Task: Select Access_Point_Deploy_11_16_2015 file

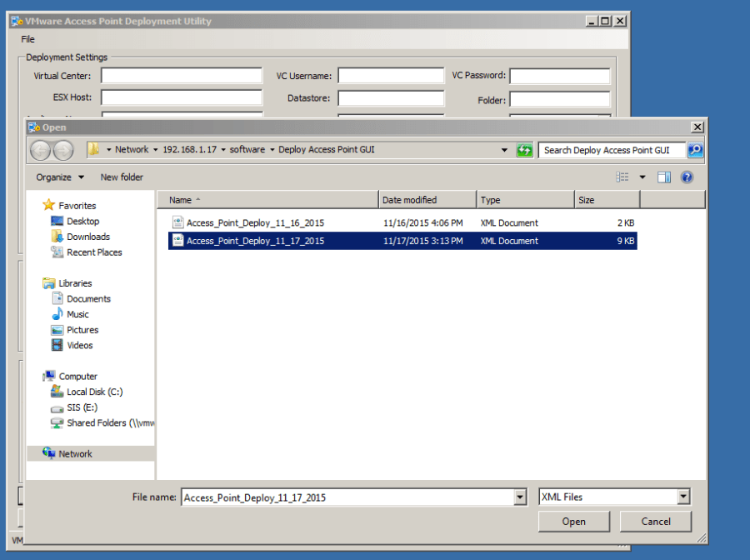Action: (255, 222)
